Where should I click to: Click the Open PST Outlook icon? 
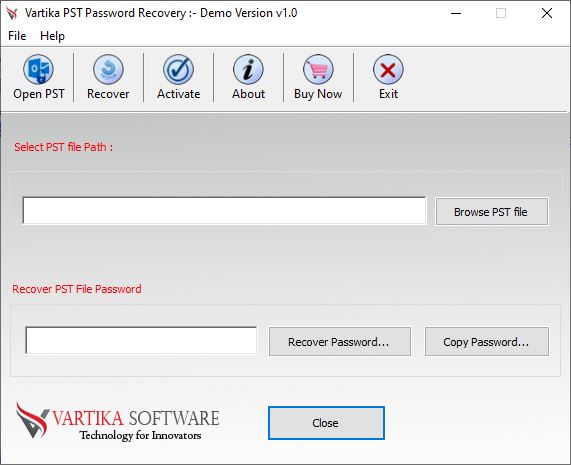pos(38,69)
